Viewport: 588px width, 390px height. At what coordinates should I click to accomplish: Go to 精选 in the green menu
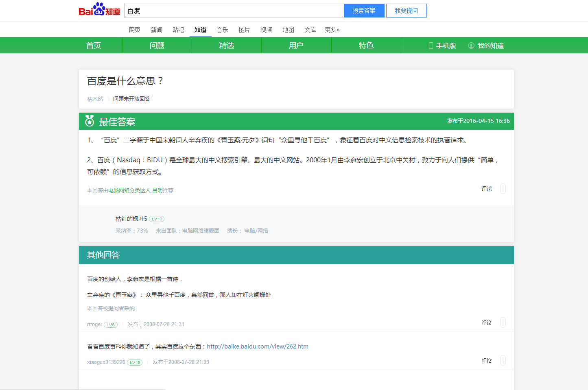tap(227, 46)
